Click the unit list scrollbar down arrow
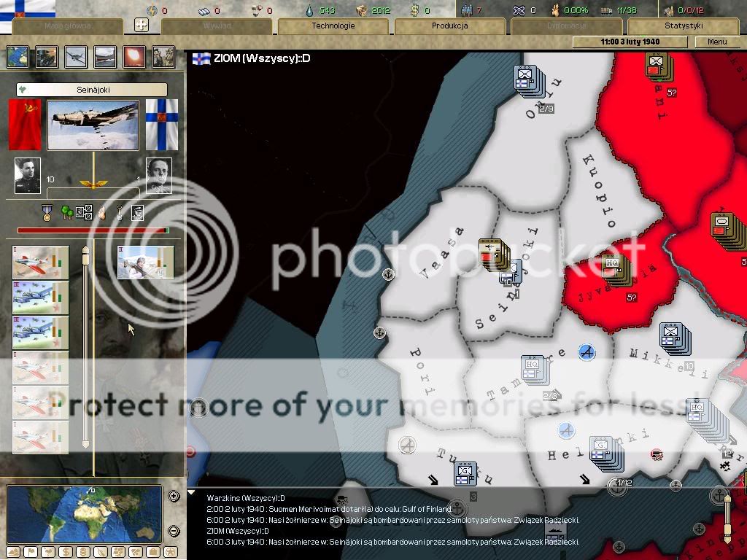 click(85, 444)
